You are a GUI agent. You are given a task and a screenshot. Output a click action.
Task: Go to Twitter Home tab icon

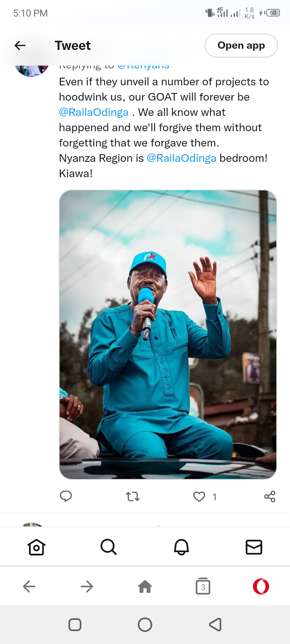36,547
